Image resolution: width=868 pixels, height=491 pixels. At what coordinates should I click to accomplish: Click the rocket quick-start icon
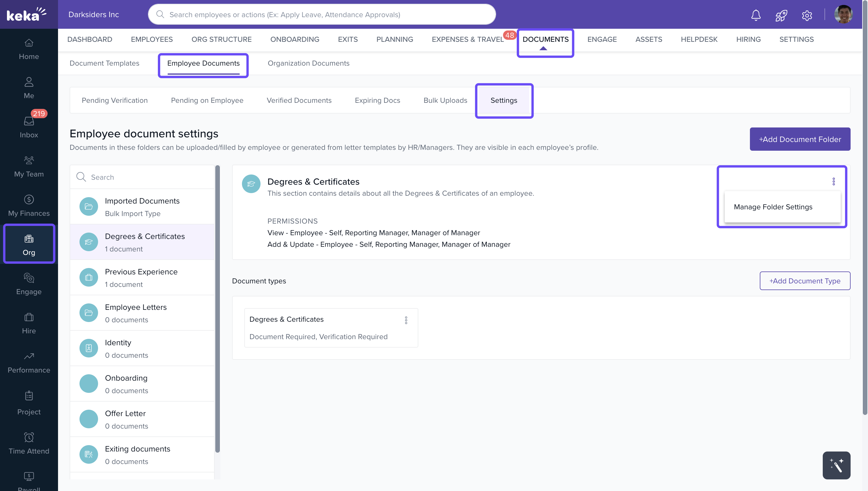pyautogui.click(x=781, y=15)
